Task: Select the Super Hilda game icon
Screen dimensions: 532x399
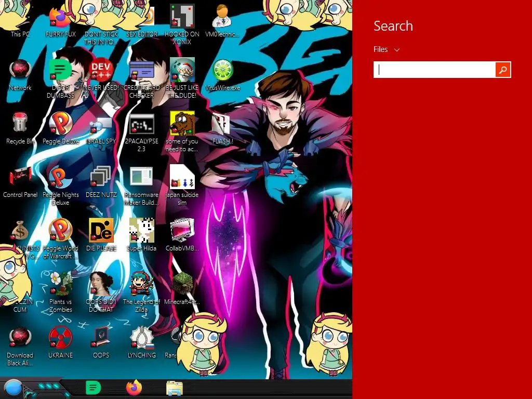Action: point(141,235)
